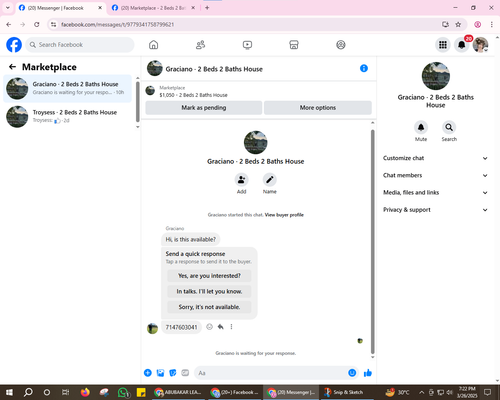Attach a photo using the image icon

tap(160, 373)
